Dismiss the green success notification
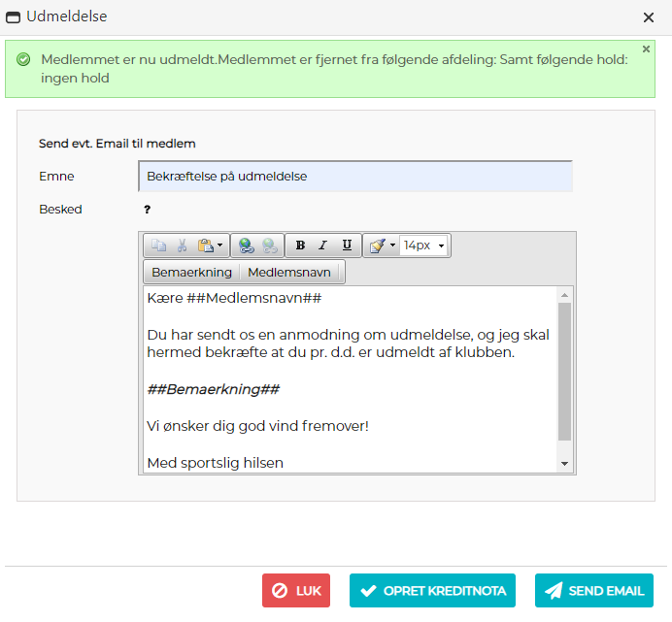672x622 pixels. click(647, 49)
